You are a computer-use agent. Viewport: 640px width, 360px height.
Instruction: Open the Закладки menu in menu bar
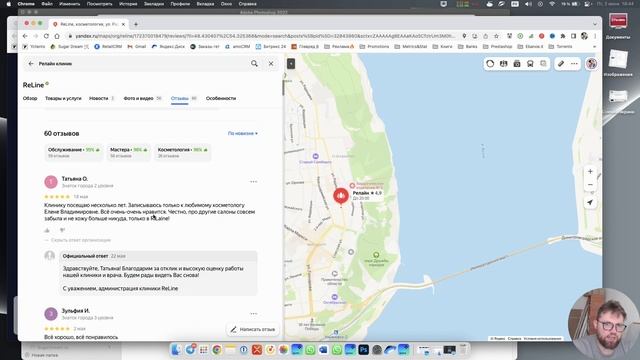tap(153, 4)
